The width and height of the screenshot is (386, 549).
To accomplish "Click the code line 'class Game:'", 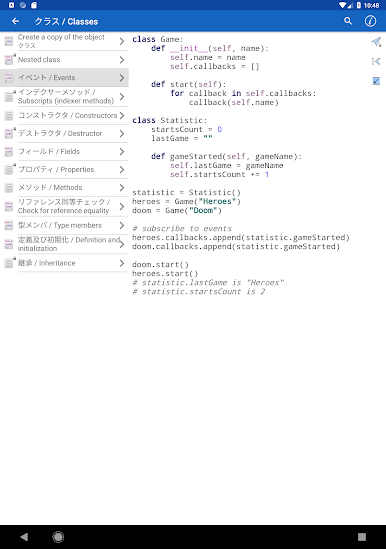I will 158,39.
